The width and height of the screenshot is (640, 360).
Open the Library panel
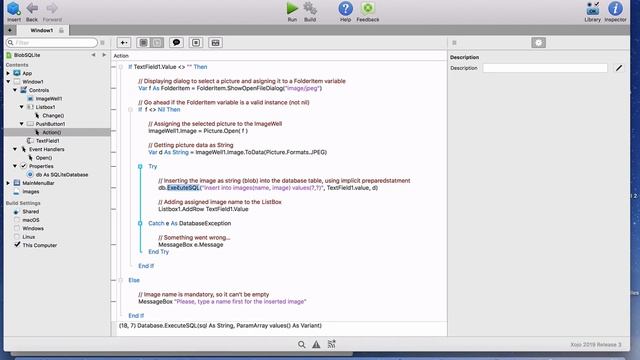point(592,9)
